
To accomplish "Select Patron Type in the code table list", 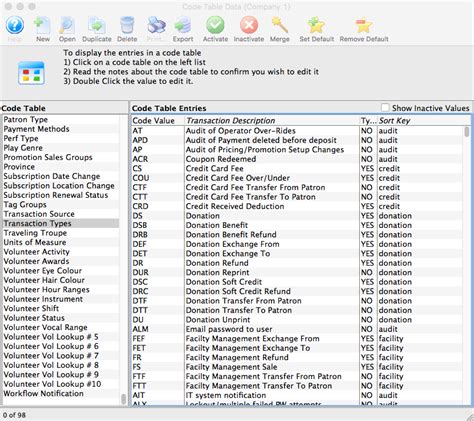I will tap(61, 119).
